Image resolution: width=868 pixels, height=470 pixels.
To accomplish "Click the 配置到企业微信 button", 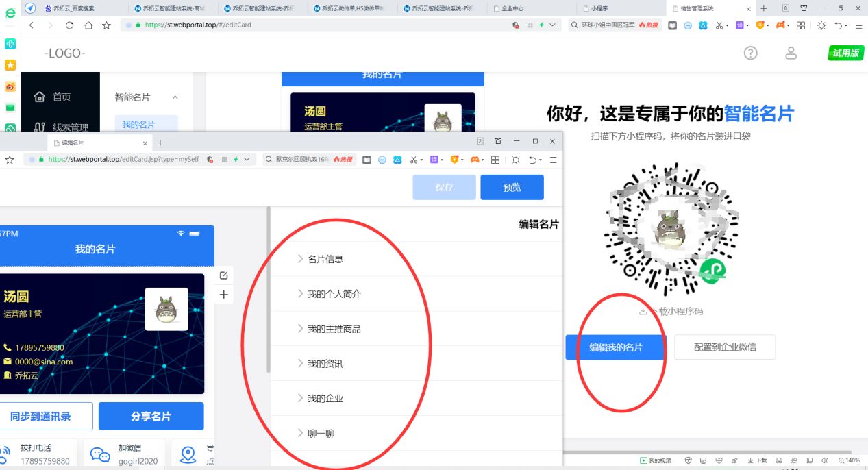I will click(725, 347).
